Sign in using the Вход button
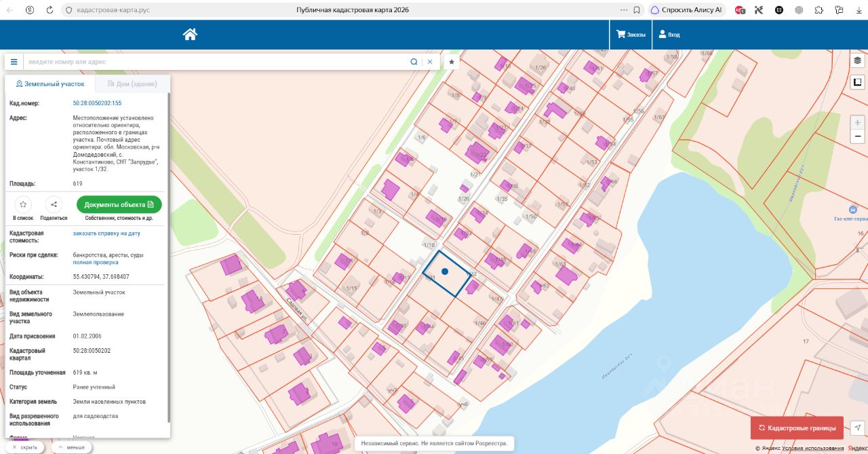 pos(669,35)
